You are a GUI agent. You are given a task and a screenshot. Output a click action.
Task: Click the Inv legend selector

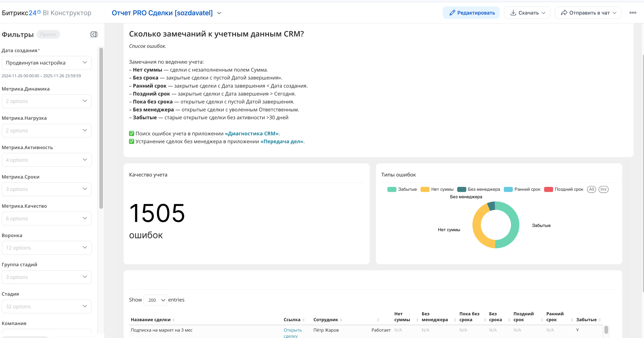[603, 189]
